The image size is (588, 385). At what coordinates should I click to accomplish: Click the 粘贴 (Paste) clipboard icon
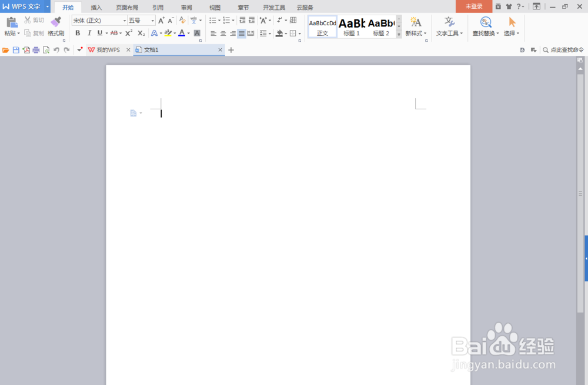[x=12, y=22]
